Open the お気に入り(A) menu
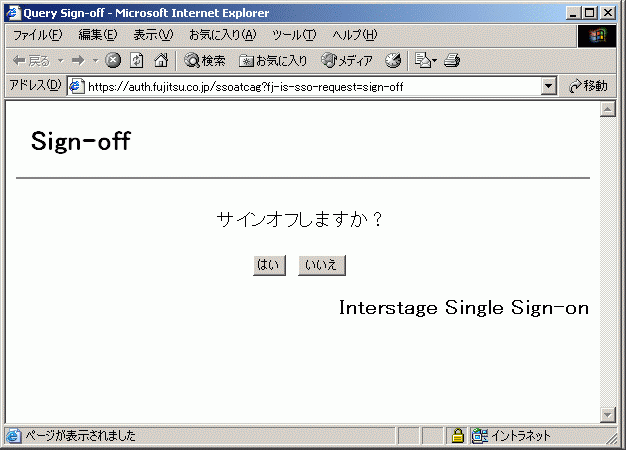 [222, 35]
